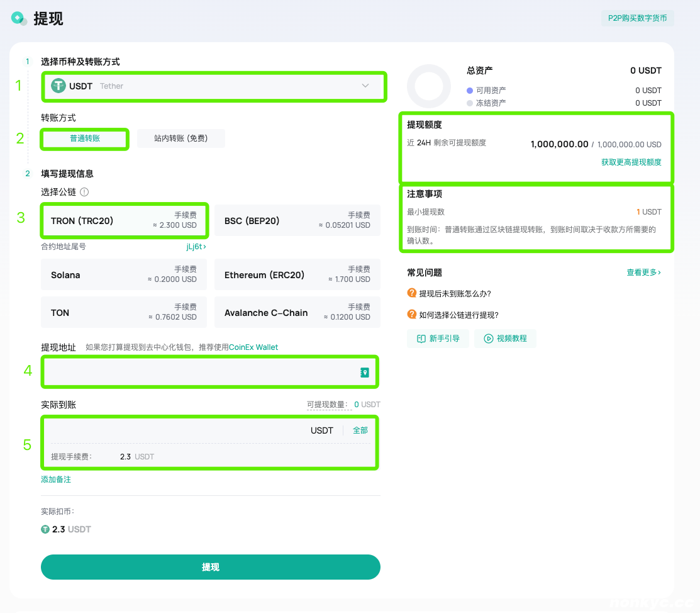Click question icon beside 提现后未到账怎么办

point(412,293)
